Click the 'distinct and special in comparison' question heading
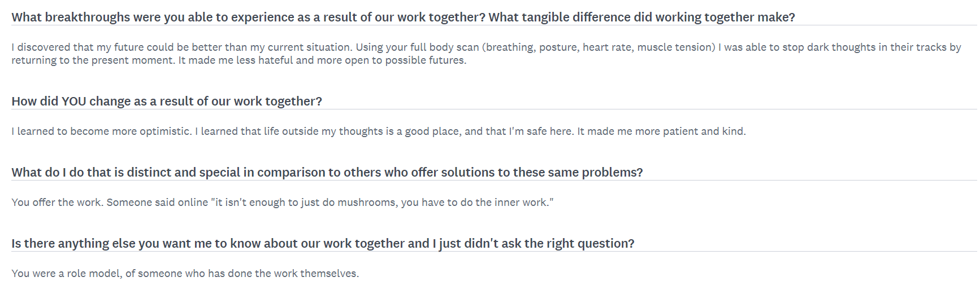Viewport: 980px width, 290px height. pyautogui.click(x=327, y=173)
